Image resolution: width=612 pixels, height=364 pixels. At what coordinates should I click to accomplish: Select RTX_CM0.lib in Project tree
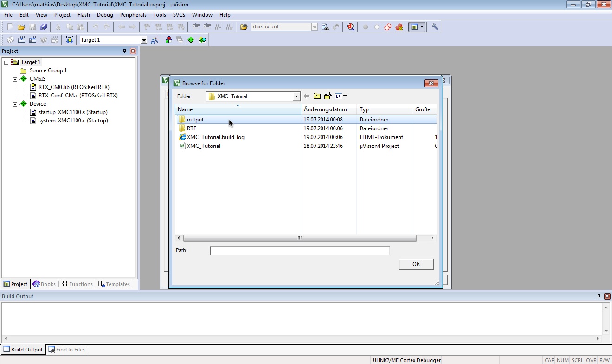[74, 87]
